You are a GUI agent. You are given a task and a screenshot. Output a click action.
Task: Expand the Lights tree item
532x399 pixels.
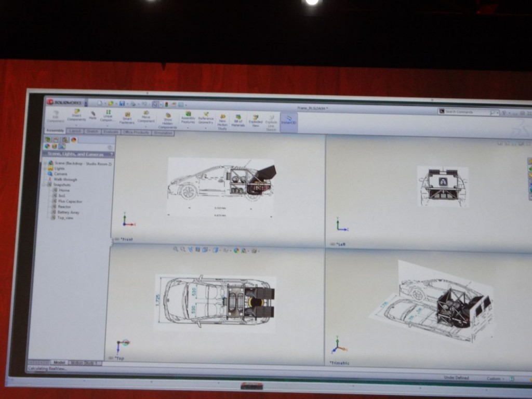point(45,168)
